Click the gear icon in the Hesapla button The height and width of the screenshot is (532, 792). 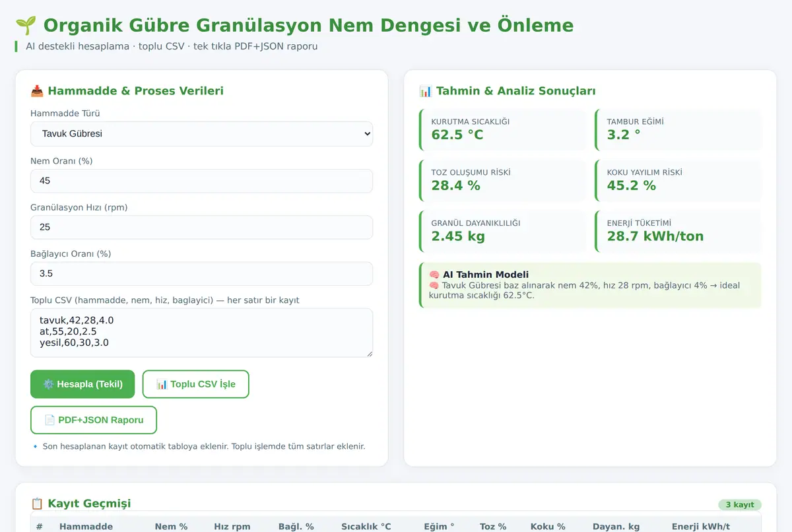[x=48, y=384]
